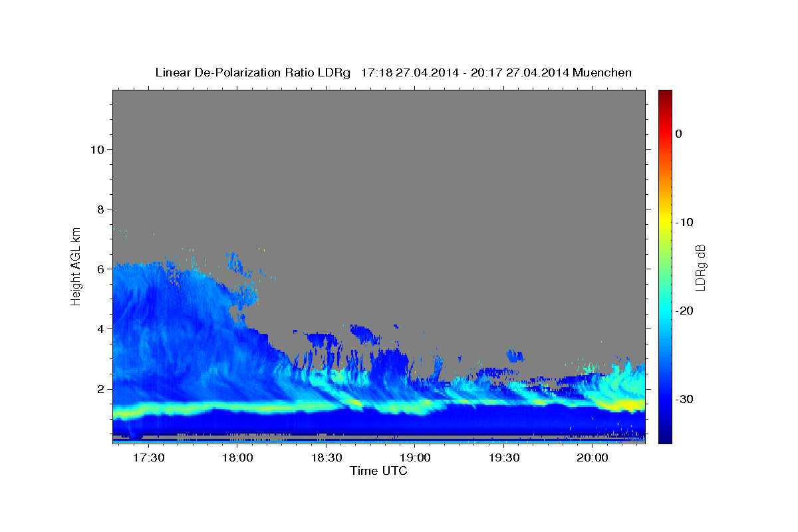Click the height tick label 8
Screen dimensions: 798x532
point(101,209)
